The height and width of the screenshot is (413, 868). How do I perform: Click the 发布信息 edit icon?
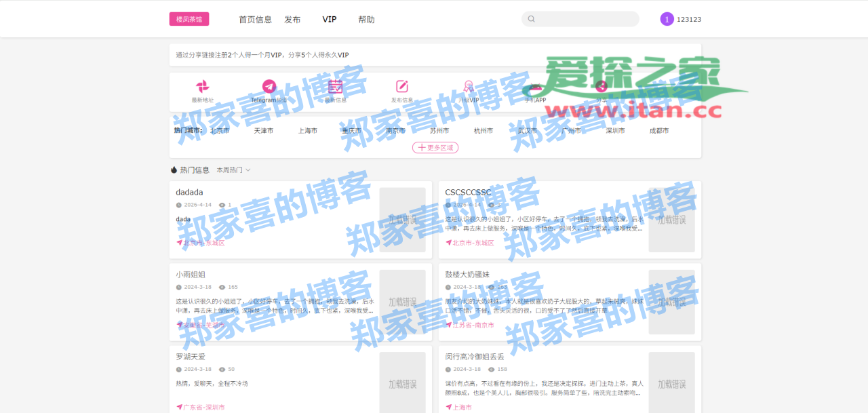[x=402, y=86]
